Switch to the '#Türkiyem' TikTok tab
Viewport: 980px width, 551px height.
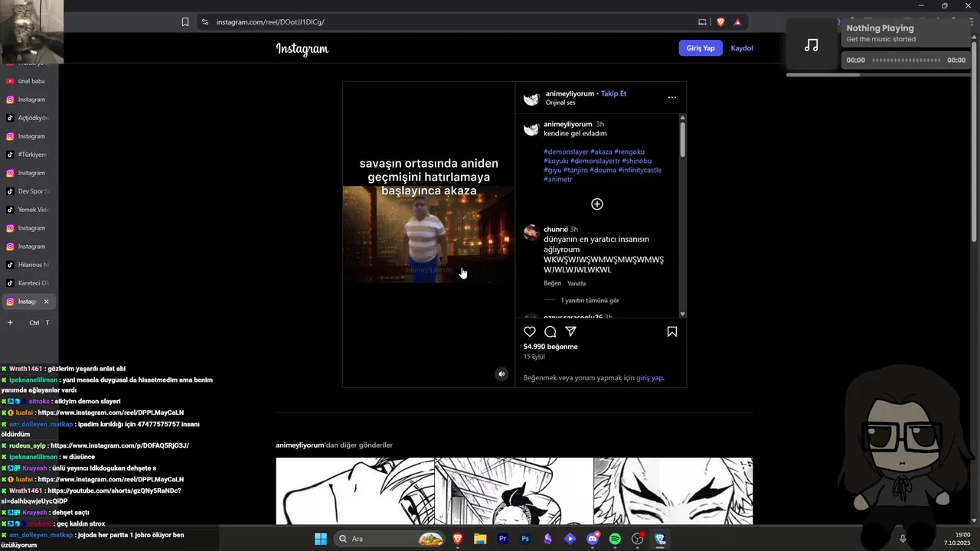pyautogui.click(x=29, y=155)
